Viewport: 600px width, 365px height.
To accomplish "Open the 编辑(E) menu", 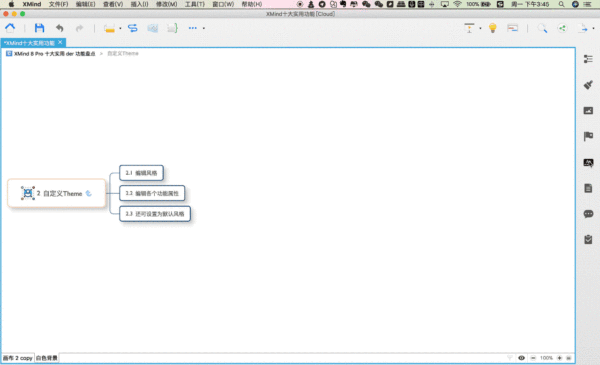I will [85, 4].
